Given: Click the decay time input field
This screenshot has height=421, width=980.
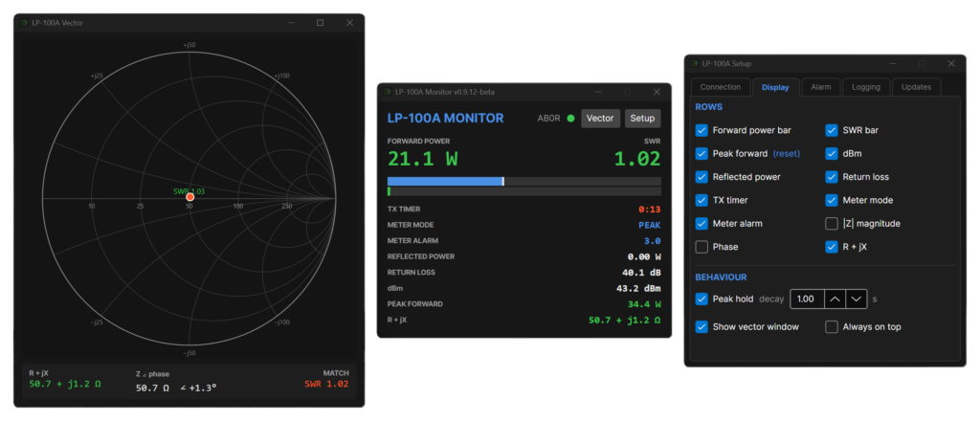Looking at the screenshot, I should click(807, 299).
